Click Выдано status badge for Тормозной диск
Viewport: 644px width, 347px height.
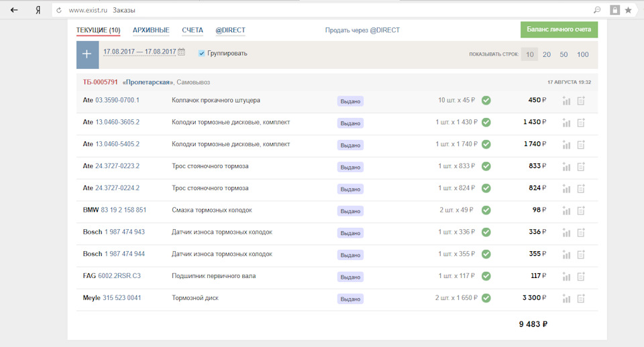(x=350, y=299)
